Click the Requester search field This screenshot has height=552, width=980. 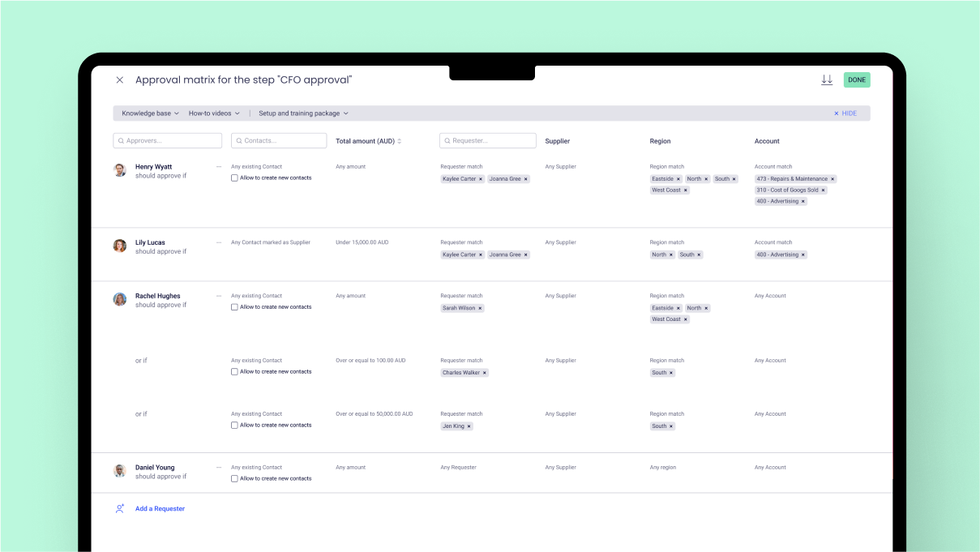click(487, 140)
